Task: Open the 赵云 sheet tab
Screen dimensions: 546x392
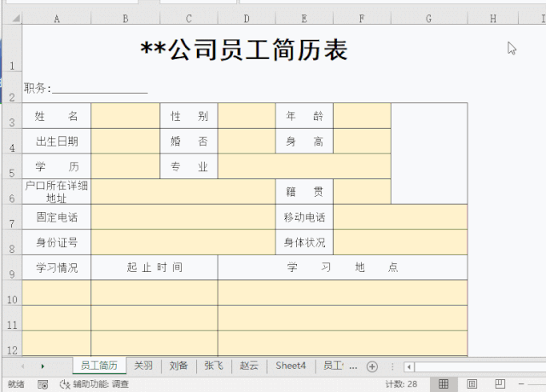Action: (248, 366)
